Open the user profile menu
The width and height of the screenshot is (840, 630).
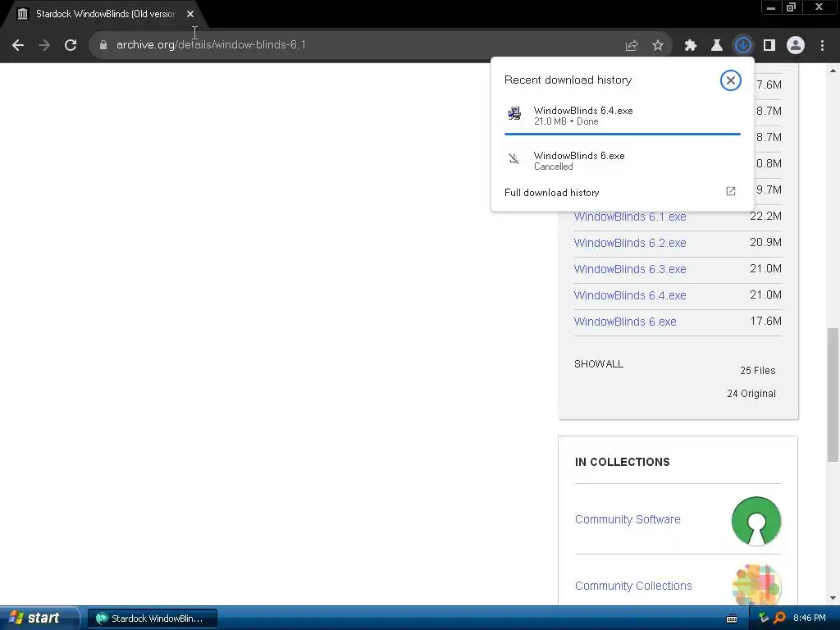click(796, 46)
